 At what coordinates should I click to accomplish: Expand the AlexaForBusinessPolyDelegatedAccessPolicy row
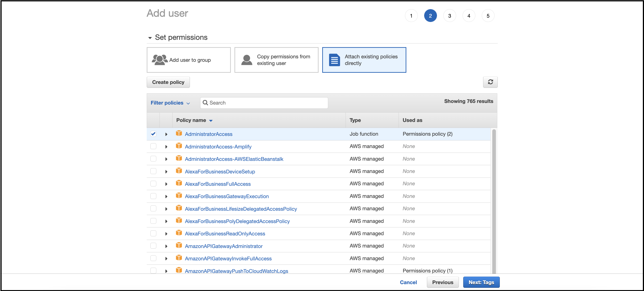point(166,221)
